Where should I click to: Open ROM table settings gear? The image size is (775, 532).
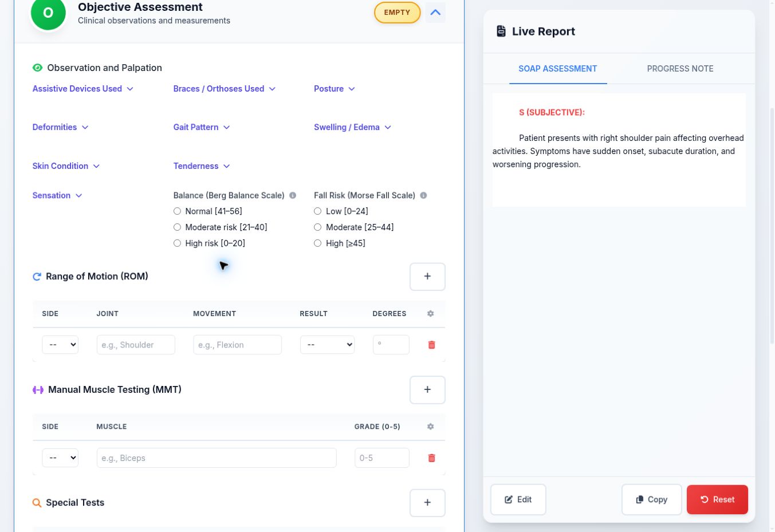pyautogui.click(x=431, y=314)
